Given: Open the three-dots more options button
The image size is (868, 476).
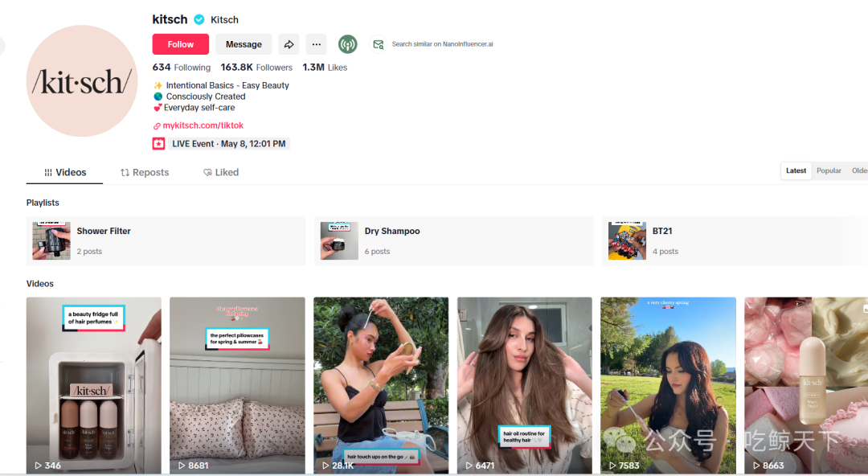Looking at the screenshot, I should (x=316, y=44).
